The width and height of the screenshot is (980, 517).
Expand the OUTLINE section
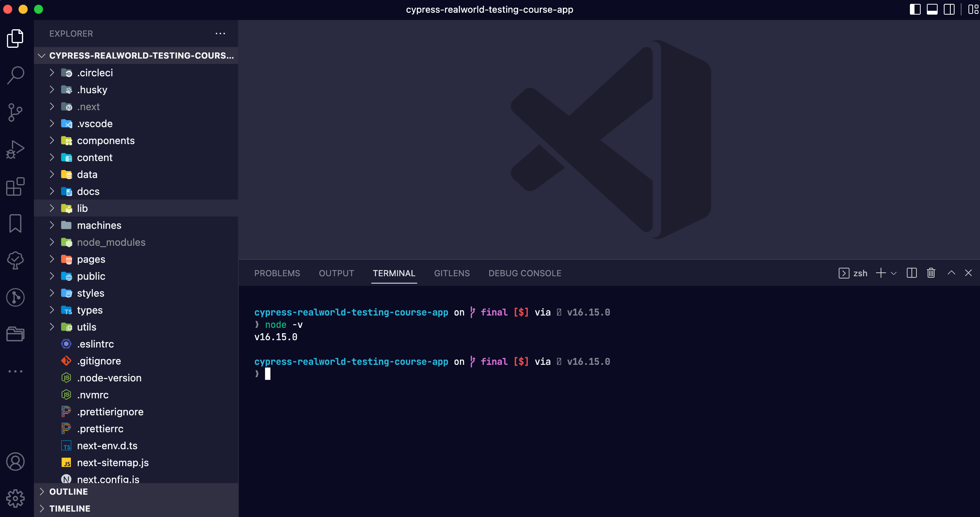tap(69, 492)
